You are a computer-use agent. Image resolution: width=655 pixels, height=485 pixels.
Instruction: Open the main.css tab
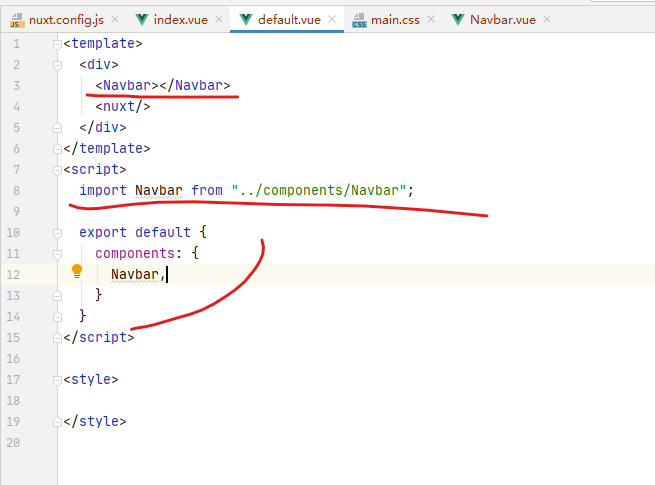tap(395, 20)
